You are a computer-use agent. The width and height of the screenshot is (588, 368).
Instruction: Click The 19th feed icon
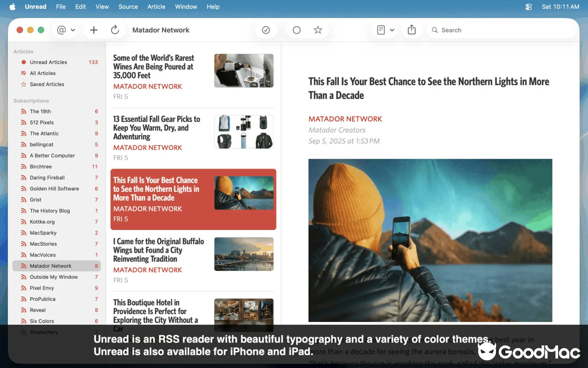(x=23, y=111)
